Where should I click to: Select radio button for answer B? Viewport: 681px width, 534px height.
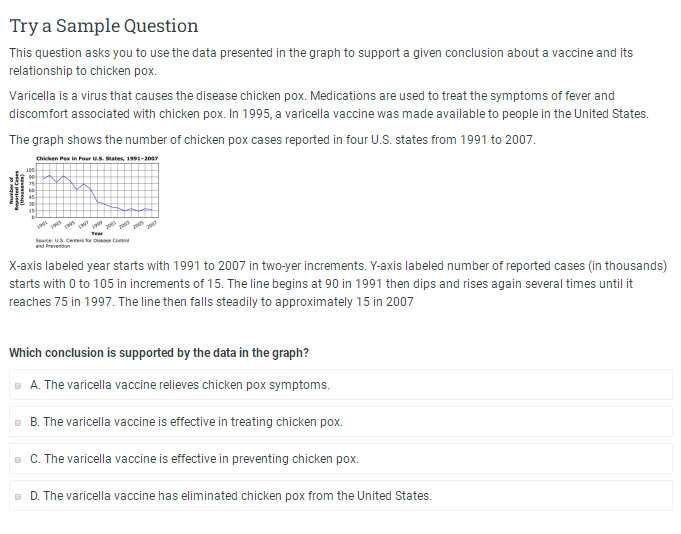pos(18,422)
